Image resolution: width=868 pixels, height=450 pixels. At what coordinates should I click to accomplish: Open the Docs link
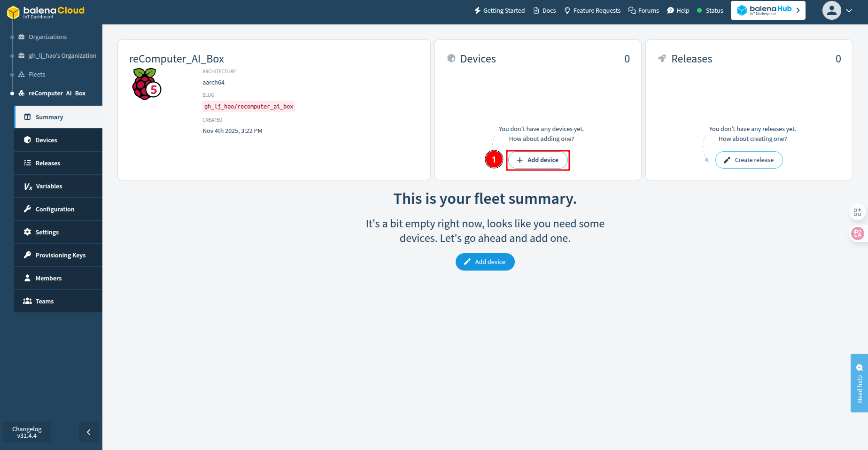544,10
